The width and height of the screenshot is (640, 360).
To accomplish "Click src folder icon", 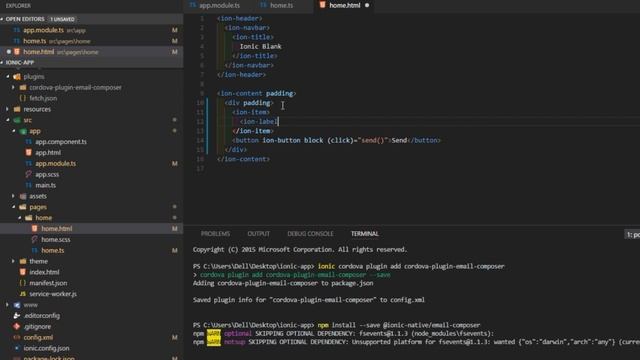I will click(x=17, y=120).
